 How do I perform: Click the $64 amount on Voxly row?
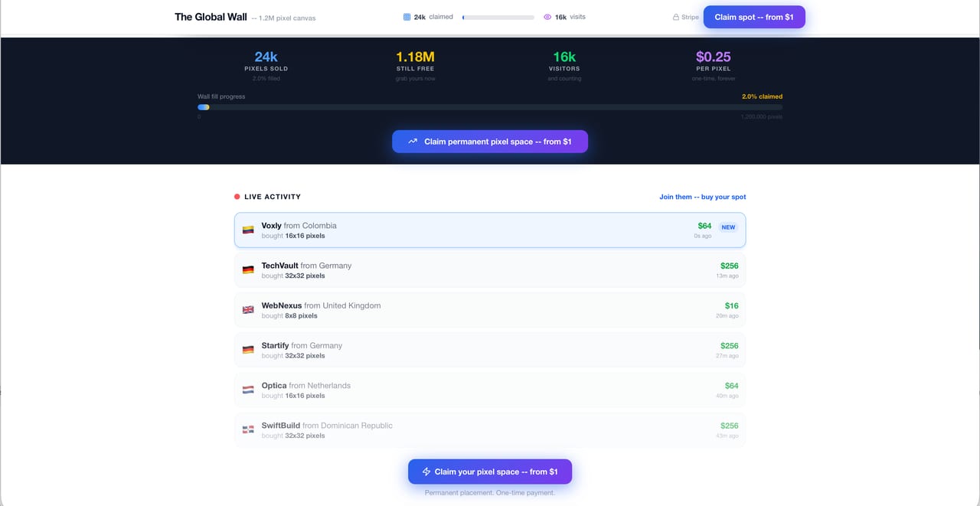704,226
